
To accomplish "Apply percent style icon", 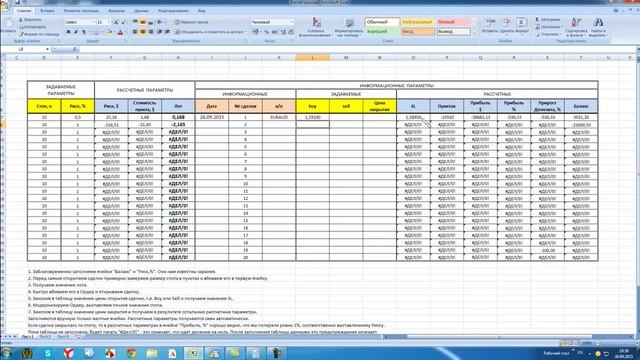I will 266,32.
